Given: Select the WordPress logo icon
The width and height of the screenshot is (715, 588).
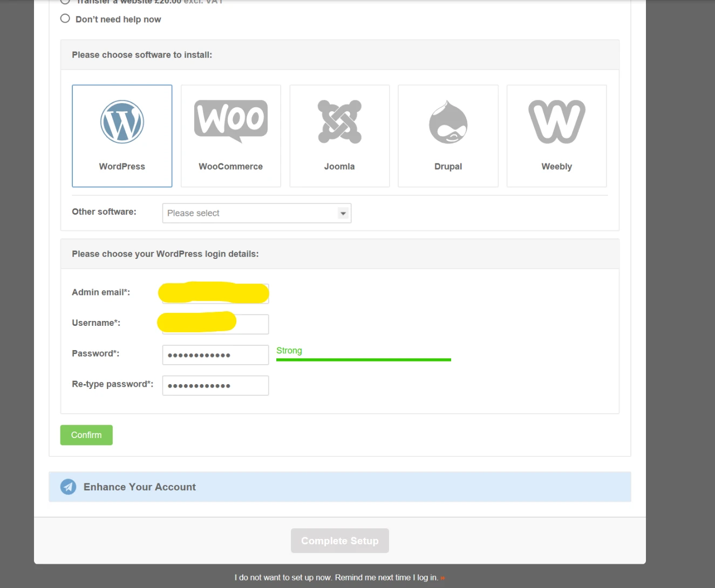Looking at the screenshot, I should (122, 122).
